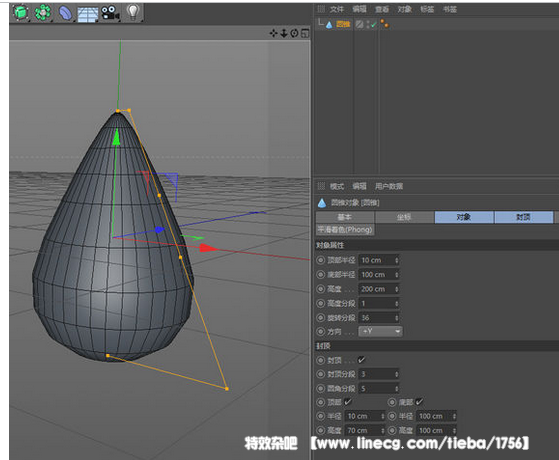
Task: Open the 模式 menu in attribute manager
Action: coord(337,186)
